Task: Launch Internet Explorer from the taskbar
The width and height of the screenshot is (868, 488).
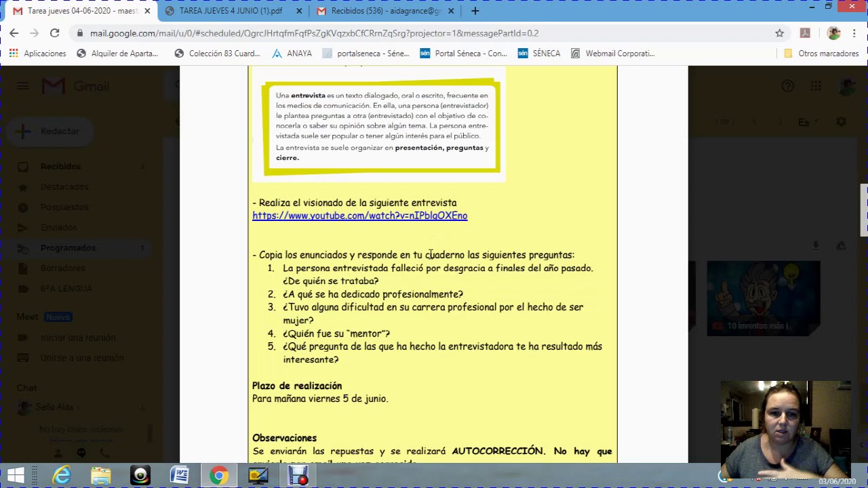Action: (62, 476)
